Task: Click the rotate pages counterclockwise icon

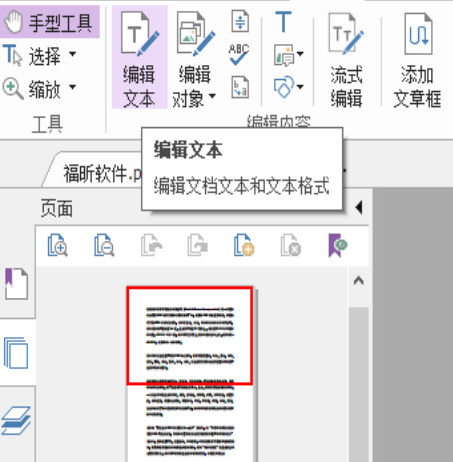Action: coord(151,245)
